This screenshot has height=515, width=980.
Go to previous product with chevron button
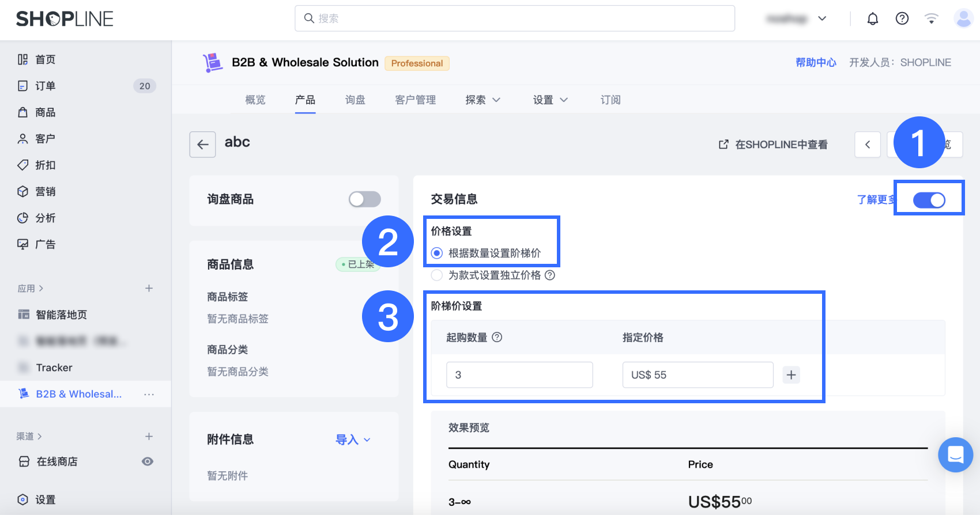click(868, 145)
